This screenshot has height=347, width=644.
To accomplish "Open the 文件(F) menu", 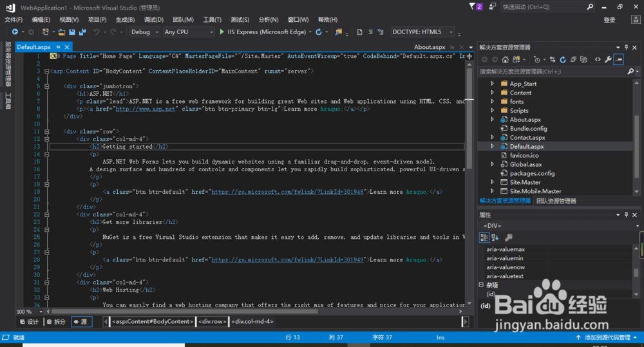I will pos(14,20).
